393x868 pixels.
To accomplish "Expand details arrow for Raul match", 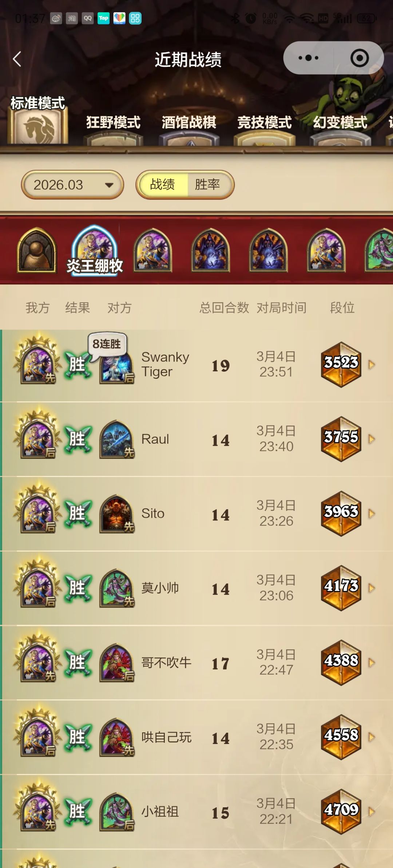I will click(x=372, y=439).
